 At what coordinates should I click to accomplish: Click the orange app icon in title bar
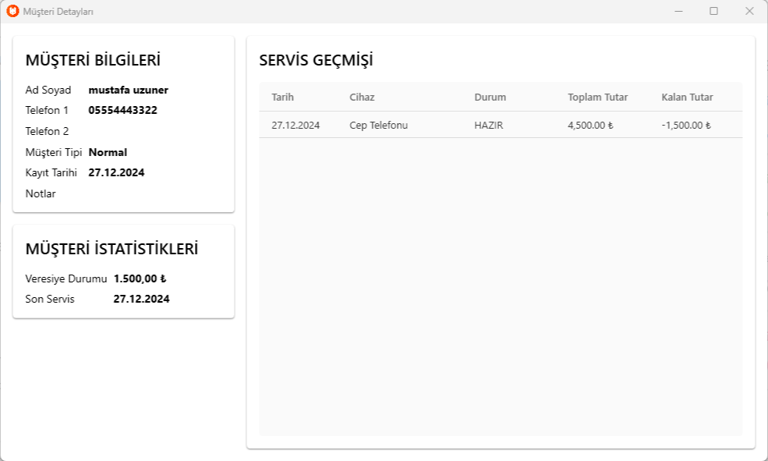click(13, 11)
